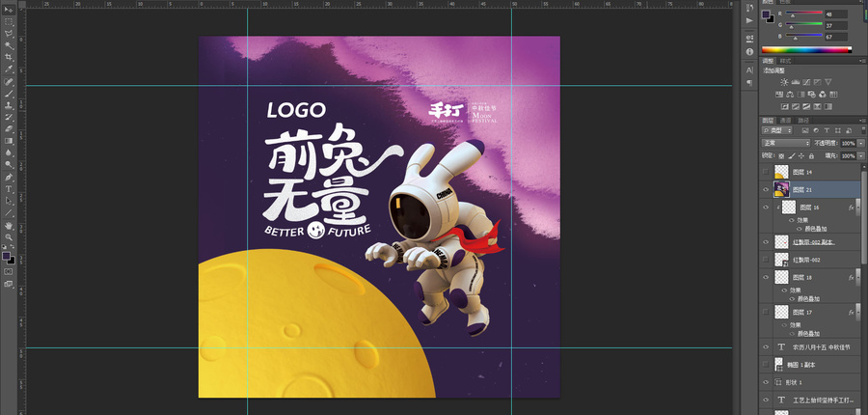
Task: Show hidden layer 椭圆 1 副本
Action: [766, 365]
